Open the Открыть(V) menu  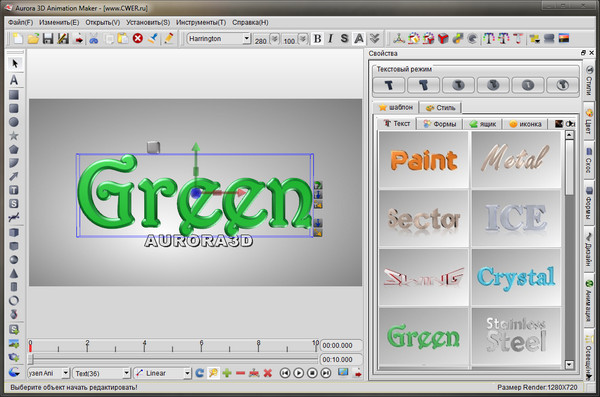[103, 23]
